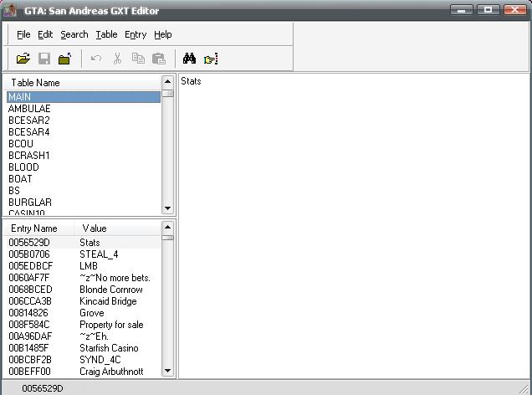Select entry 005EDBCF LMB

(84, 266)
